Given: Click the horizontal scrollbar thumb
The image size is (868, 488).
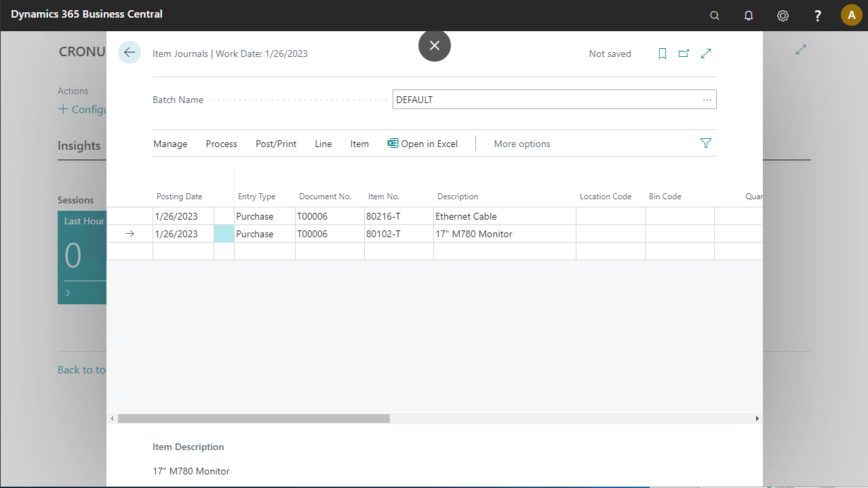Looking at the screenshot, I should pos(254,419).
